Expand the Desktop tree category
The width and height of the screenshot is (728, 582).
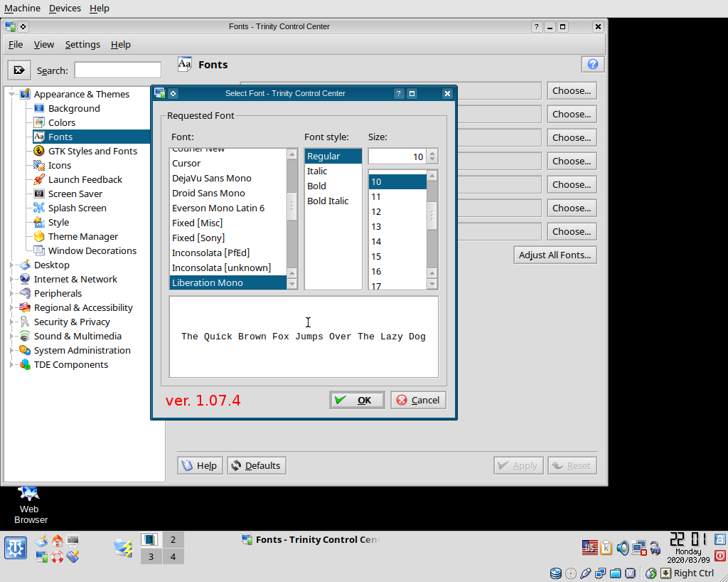(11, 265)
